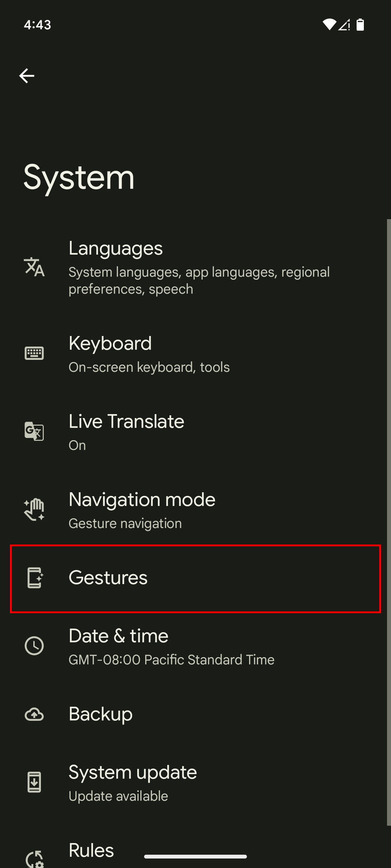Tap the Rules icon
The height and width of the screenshot is (868, 391).
point(34,858)
